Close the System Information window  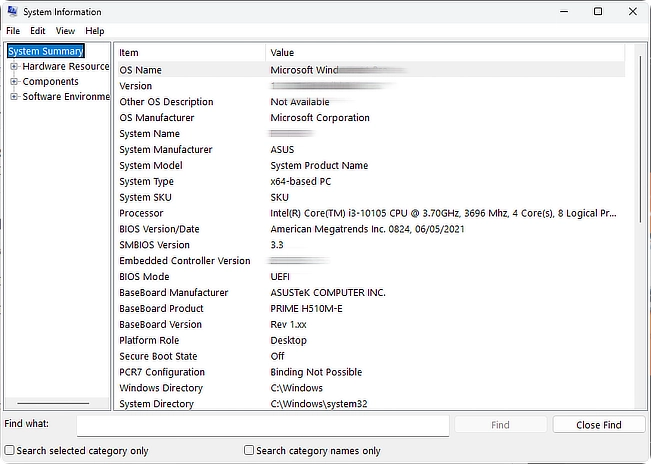pyautogui.click(x=632, y=11)
